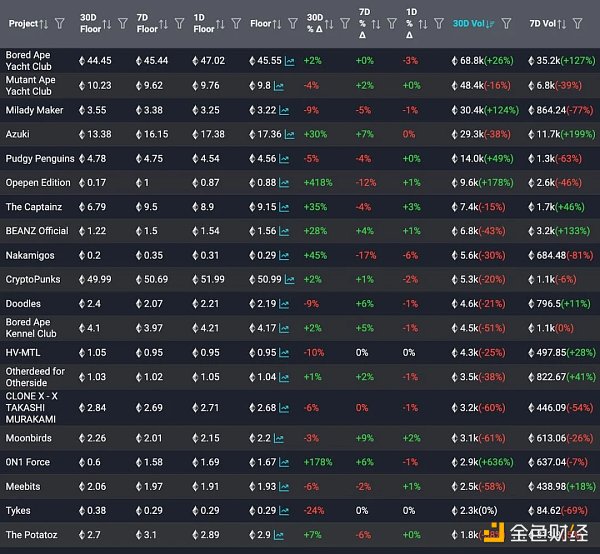Open floor chart for Bored Ape Kennel Club

click(x=284, y=329)
